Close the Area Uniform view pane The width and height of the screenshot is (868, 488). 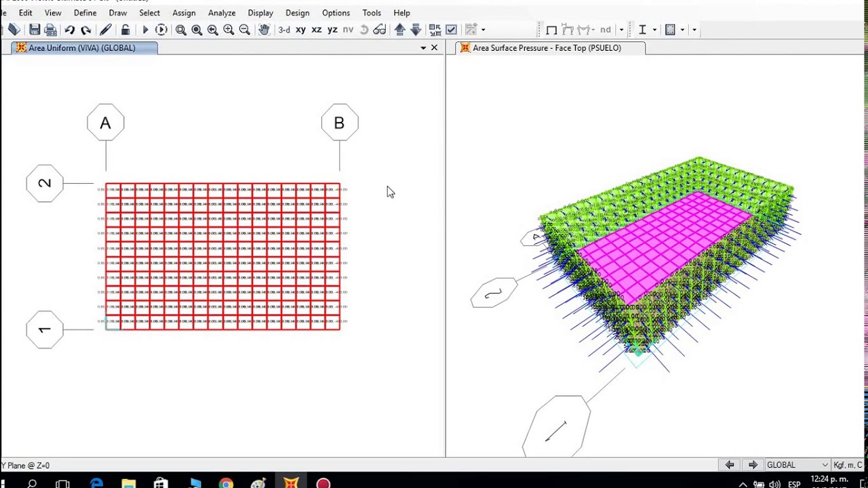435,48
